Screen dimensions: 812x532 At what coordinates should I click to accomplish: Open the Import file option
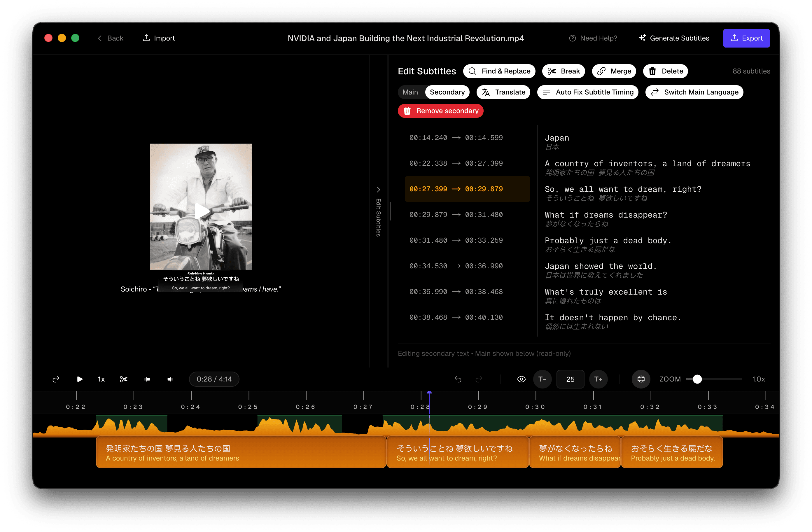point(159,38)
